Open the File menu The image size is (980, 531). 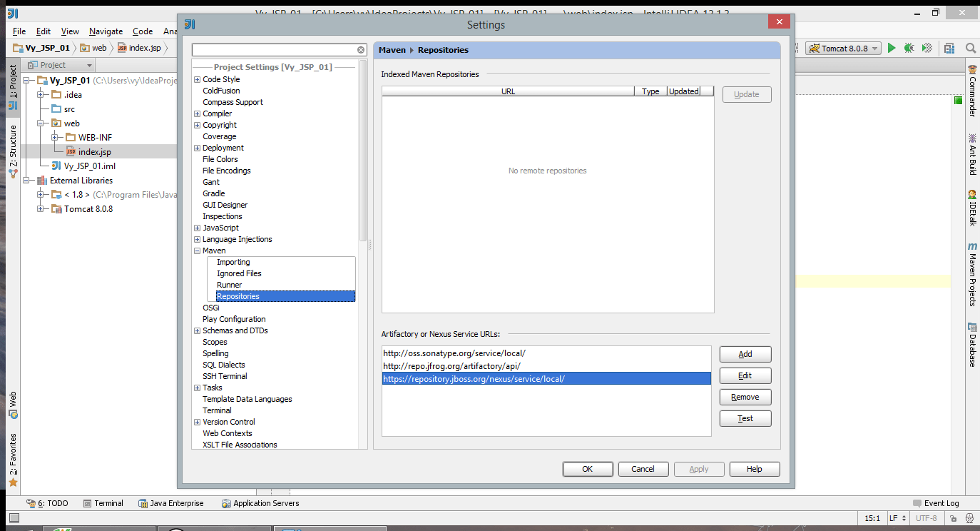coord(19,31)
